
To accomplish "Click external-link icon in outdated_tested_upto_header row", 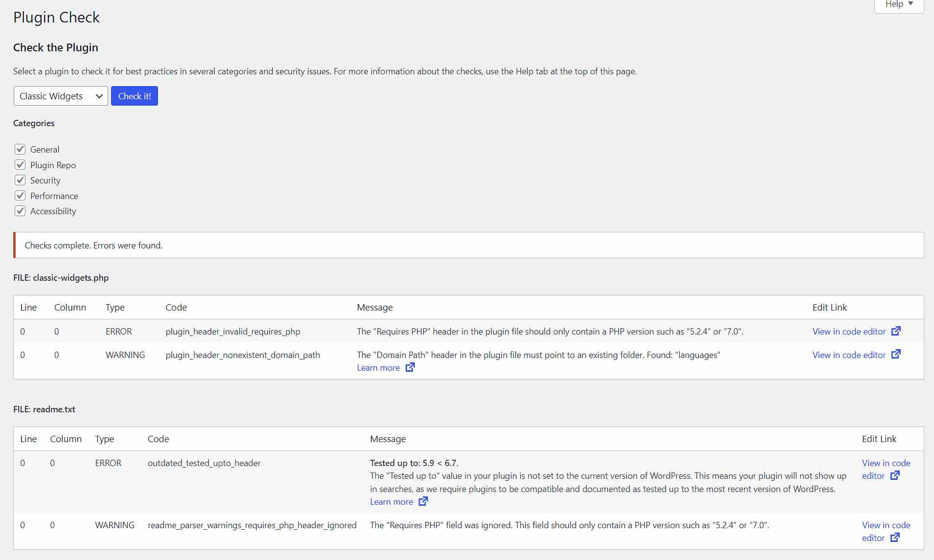I will point(895,475).
